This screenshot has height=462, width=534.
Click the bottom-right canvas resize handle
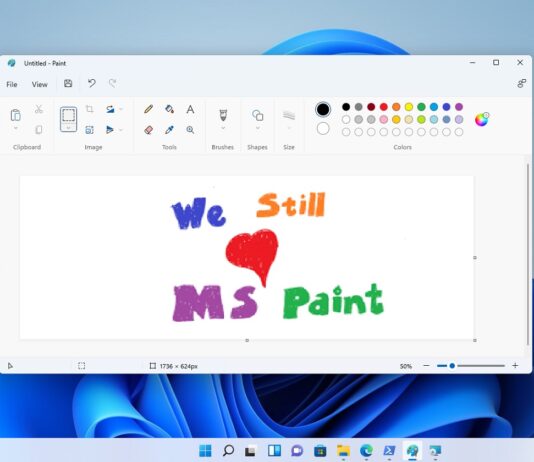pos(475,340)
